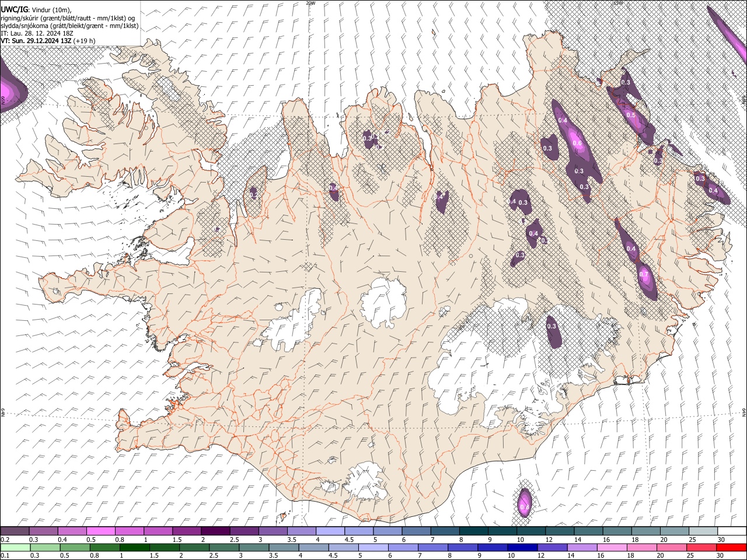Click the '14' label in lower legend row
Image resolution: width=747 pixels, height=560 pixels.
[571, 556]
